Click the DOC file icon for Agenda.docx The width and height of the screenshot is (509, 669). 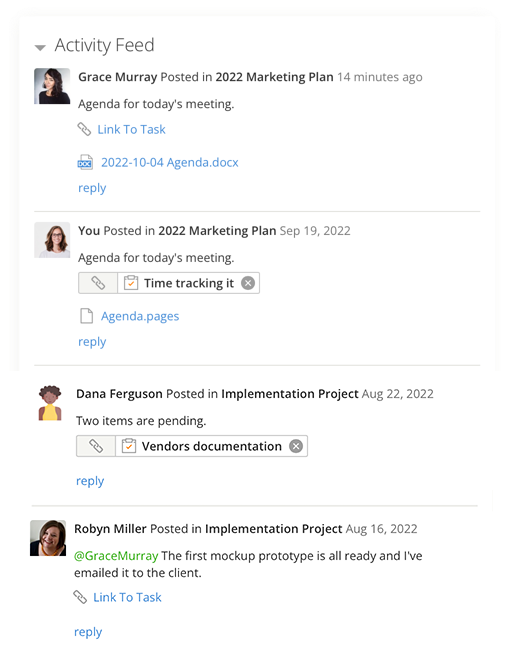tap(85, 163)
